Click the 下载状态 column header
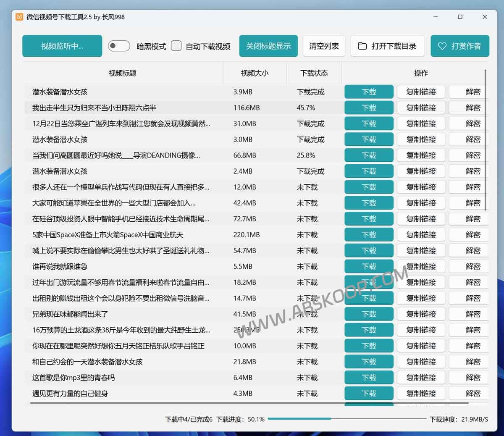This screenshot has height=436, width=504. click(314, 73)
